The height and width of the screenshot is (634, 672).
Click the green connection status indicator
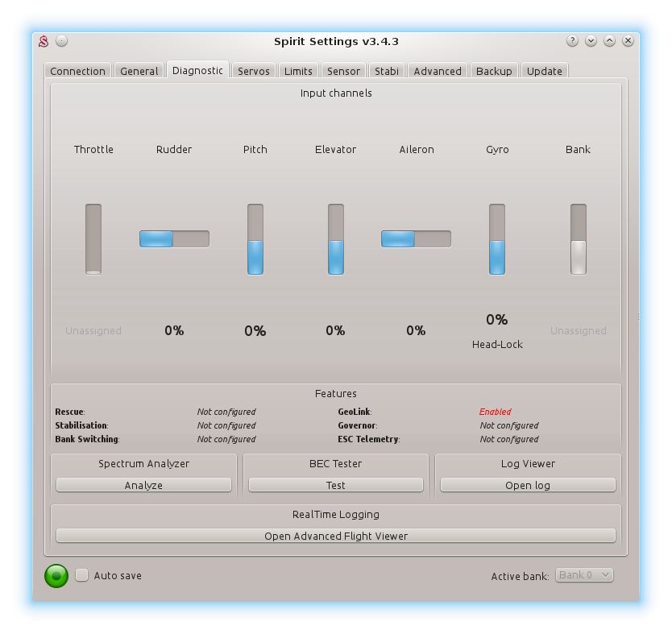56,575
